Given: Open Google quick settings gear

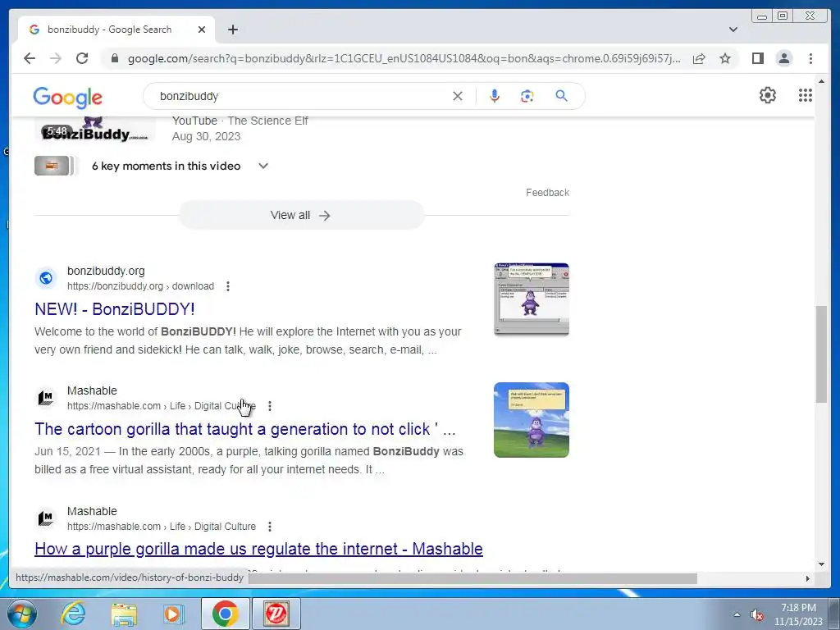Looking at the screenshot, I should pos(768,95).
